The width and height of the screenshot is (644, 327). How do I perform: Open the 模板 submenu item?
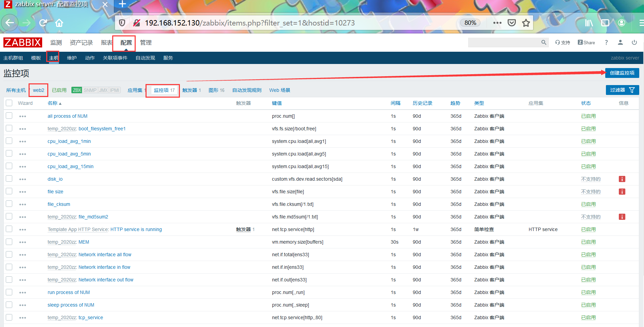click(x=36, y=58)
